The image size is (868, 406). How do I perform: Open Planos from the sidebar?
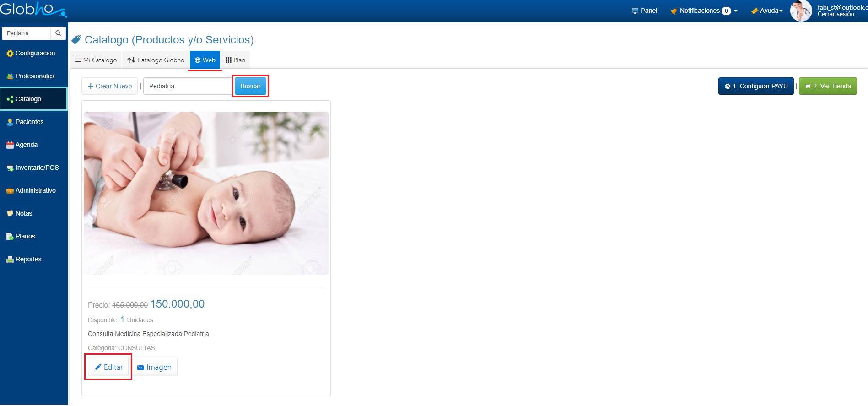(25, 237)
